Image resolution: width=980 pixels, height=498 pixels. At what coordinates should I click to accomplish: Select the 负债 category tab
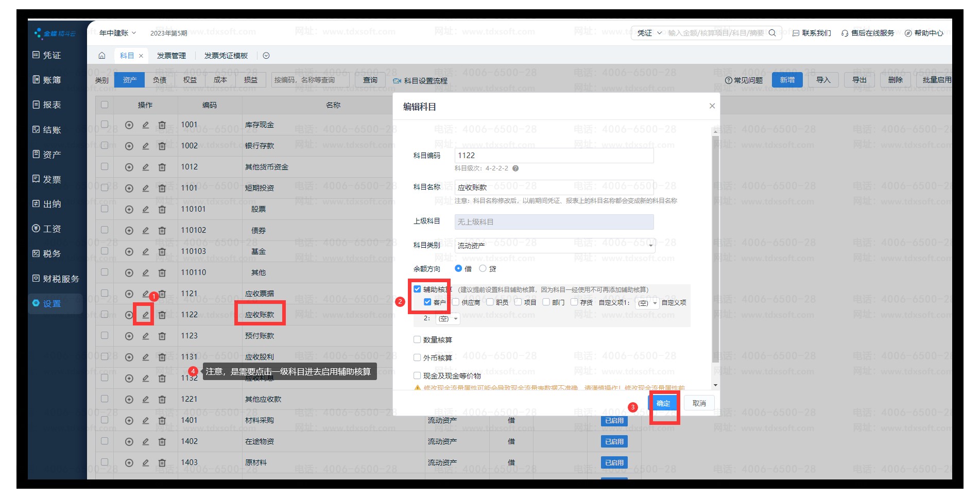160,80
